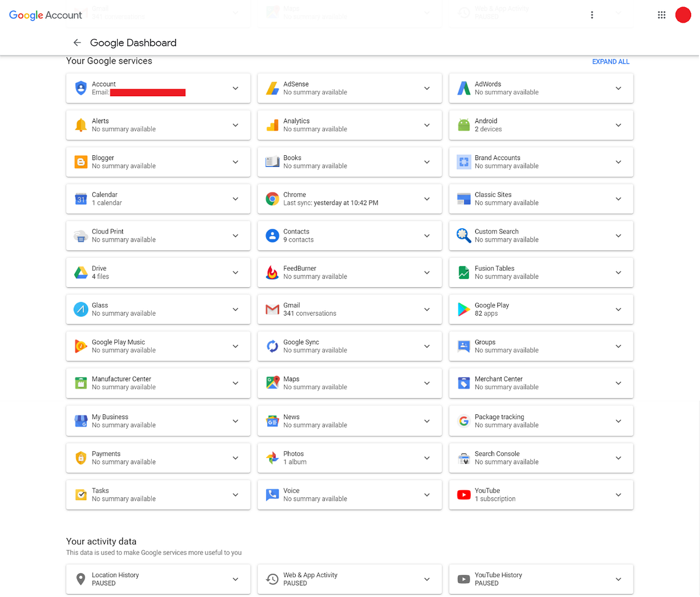Image resolution: width=700 pixels, height=597 pixels.
Task: Open the three-dot overflow menu
Action: 592,15
